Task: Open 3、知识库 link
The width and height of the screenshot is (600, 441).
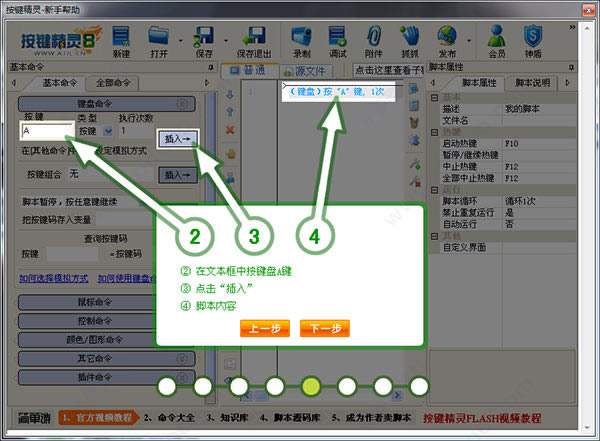Action: 227,418
